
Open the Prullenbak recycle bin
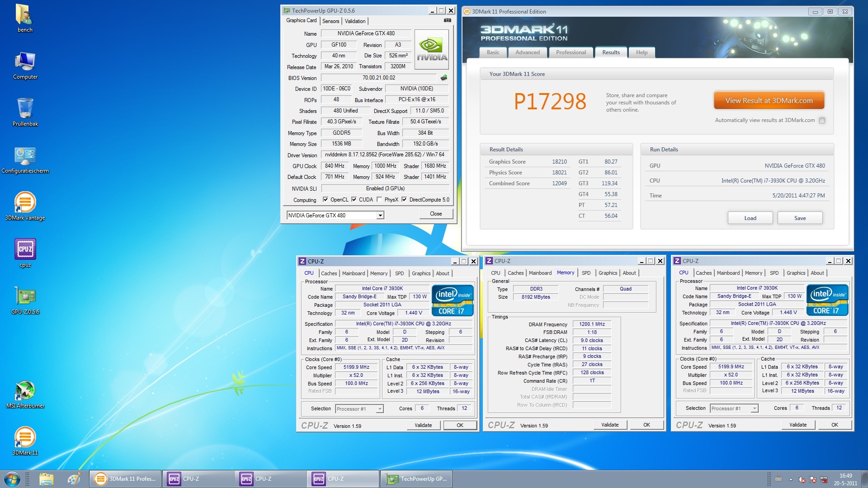click(x=25, y=109)
